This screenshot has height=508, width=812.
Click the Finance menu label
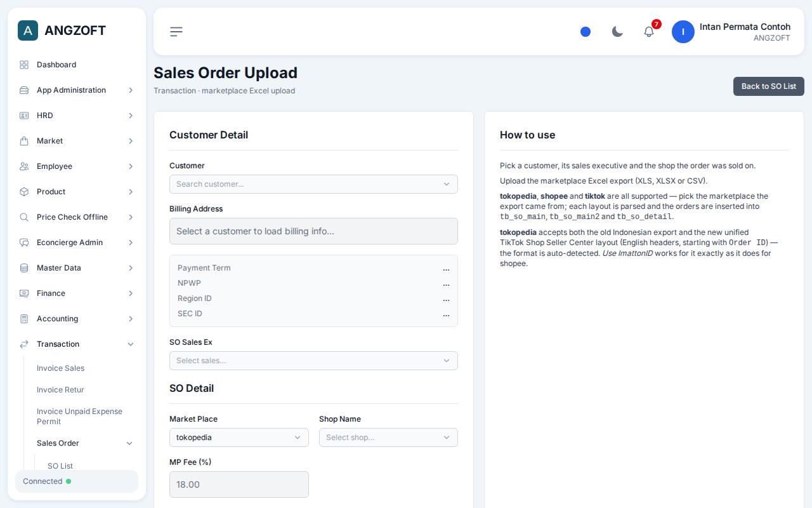coord(51,293)
